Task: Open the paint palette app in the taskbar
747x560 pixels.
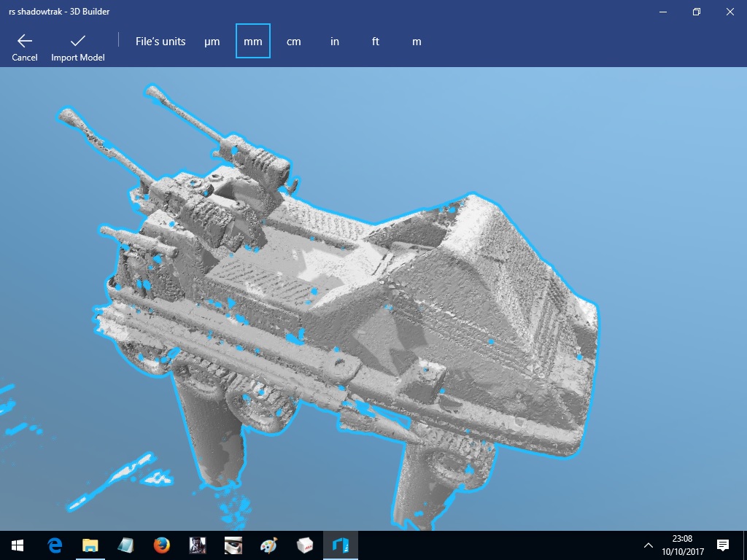Action: [x=268, y=545]
